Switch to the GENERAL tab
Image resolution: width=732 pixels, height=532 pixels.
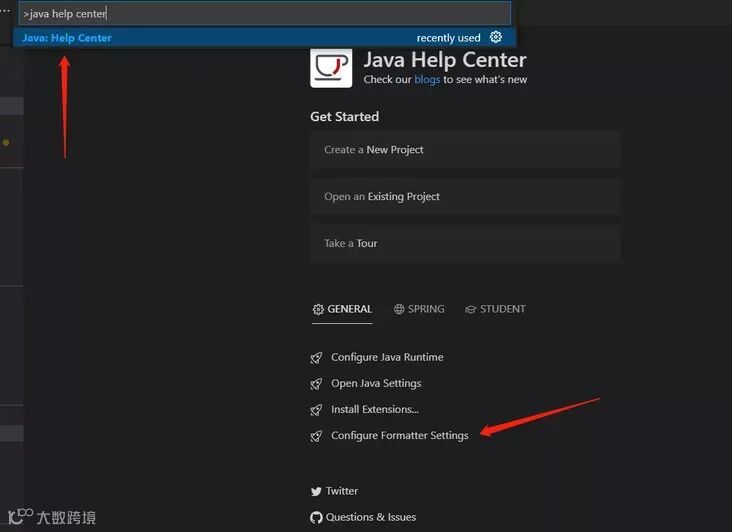[x=342, y=309]
